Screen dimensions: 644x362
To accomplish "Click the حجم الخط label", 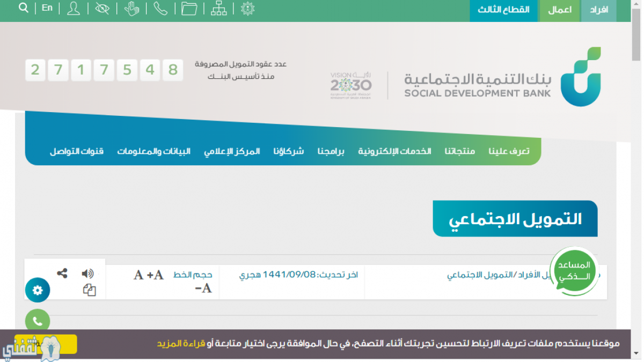I will (193, 275).
